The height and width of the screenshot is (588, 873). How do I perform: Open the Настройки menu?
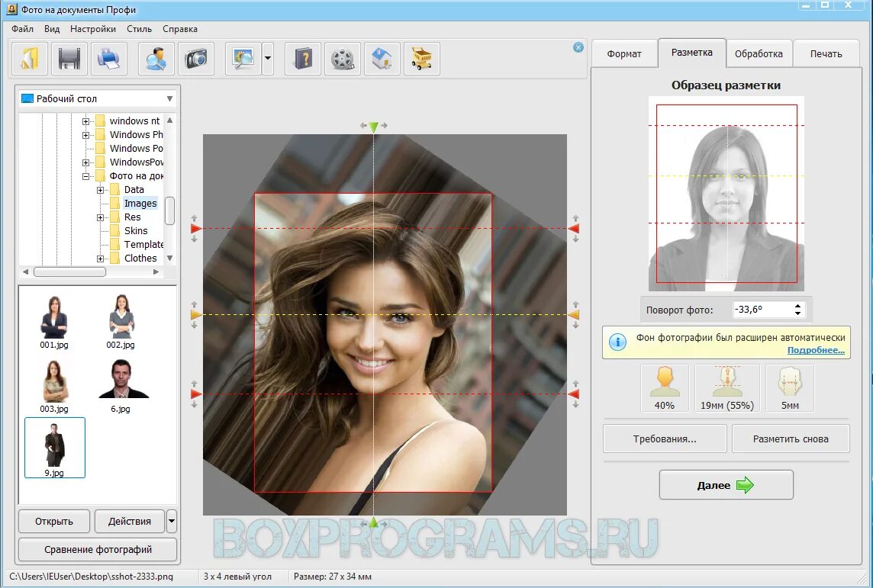coord(93,29)
